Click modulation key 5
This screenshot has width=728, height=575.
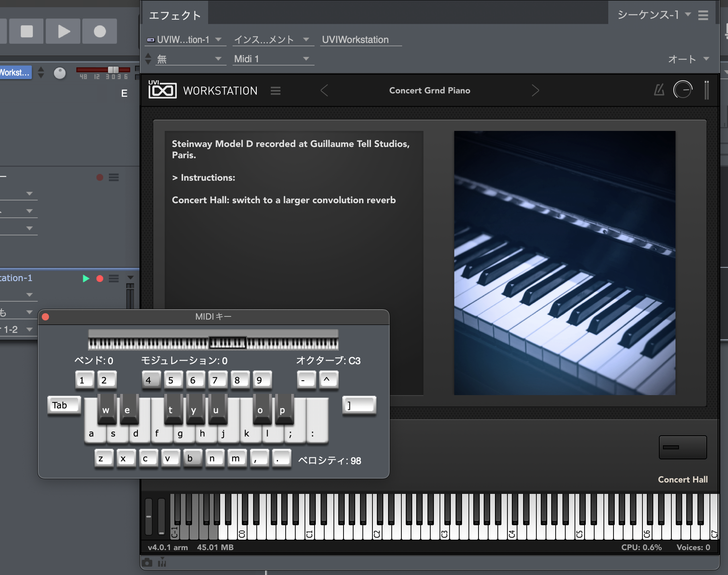coord(174,380)
